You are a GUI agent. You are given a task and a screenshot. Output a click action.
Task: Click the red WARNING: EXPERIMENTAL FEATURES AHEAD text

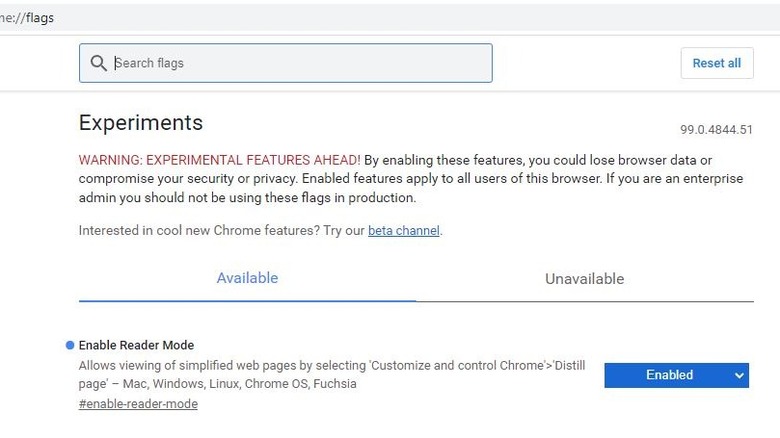click(x=220, y=160)
